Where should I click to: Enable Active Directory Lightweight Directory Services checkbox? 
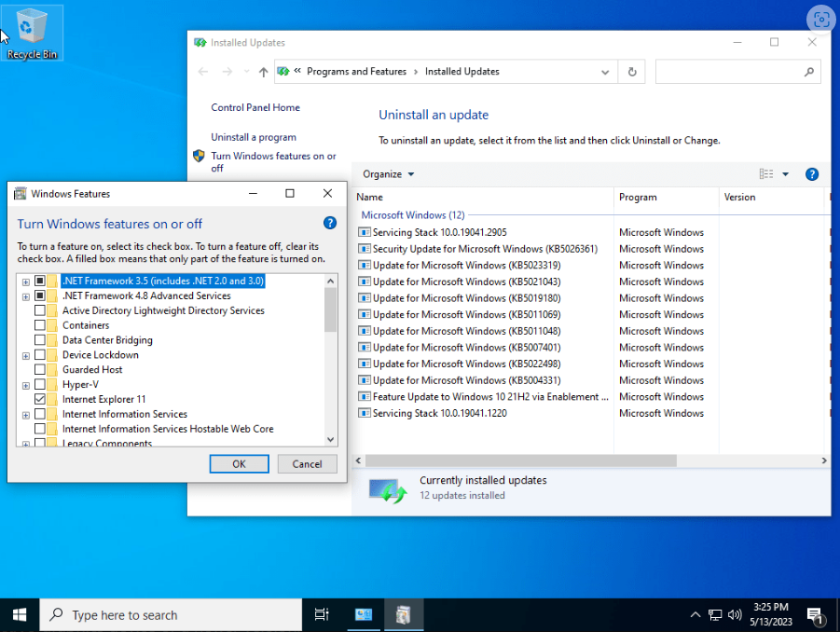coord(40,310)
